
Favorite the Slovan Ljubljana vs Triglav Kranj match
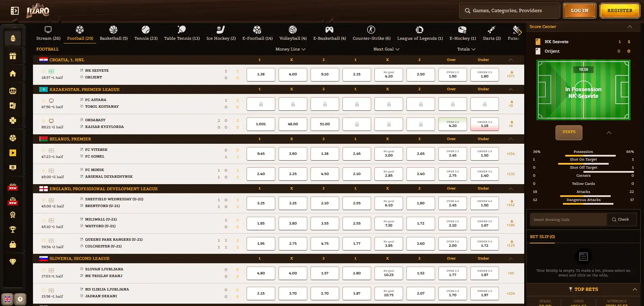pos(43,270)
